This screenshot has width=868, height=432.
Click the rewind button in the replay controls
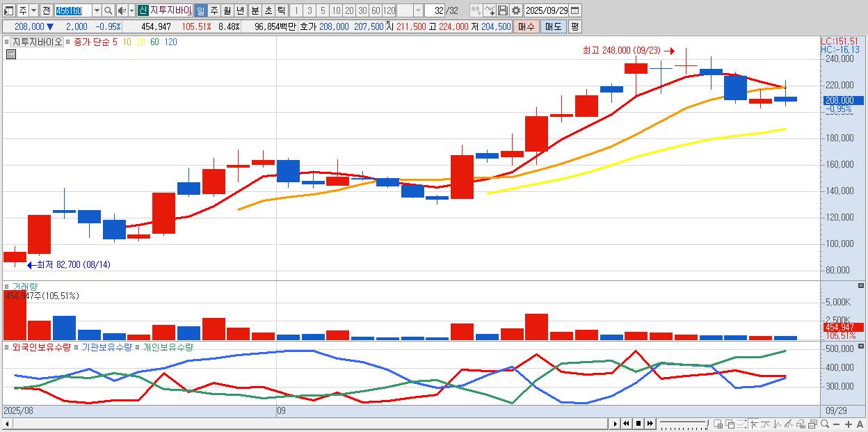pos(626,424)
